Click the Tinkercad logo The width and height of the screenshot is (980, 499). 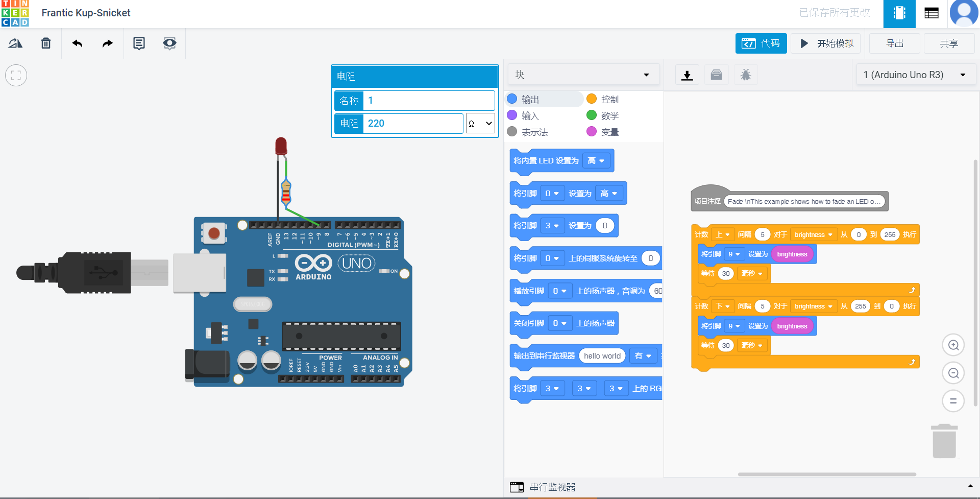click(15, 13)
